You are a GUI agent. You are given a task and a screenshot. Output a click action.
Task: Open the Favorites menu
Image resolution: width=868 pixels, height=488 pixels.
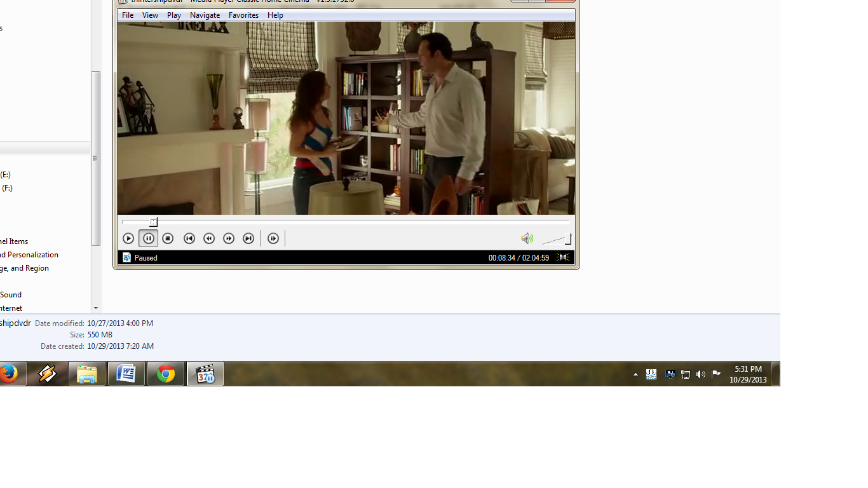pos(243,15)
